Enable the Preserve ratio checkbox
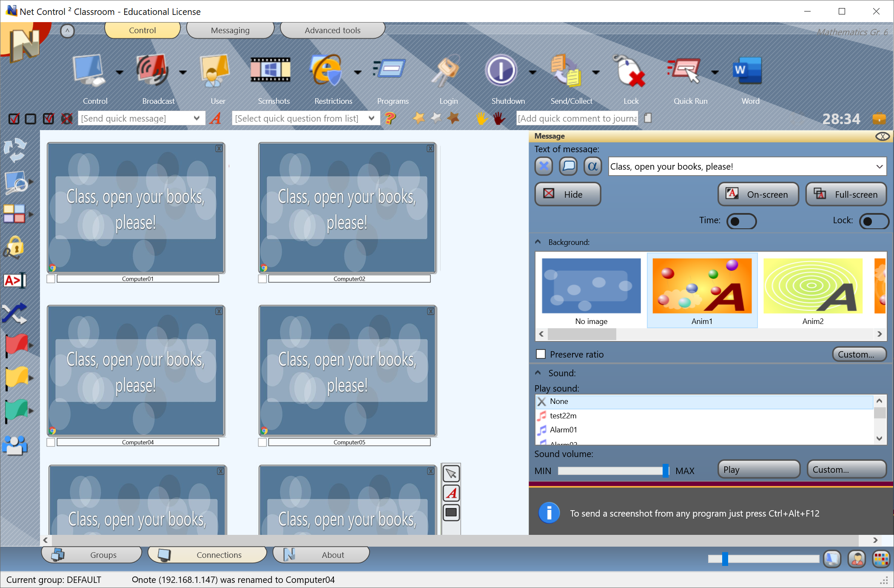 coord(541,354)
